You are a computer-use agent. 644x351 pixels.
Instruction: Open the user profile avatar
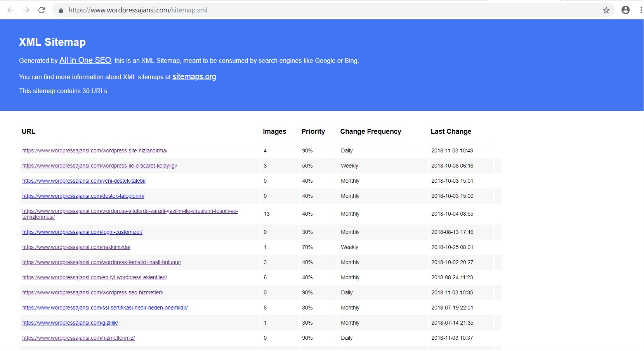click(x=625, y=10)
